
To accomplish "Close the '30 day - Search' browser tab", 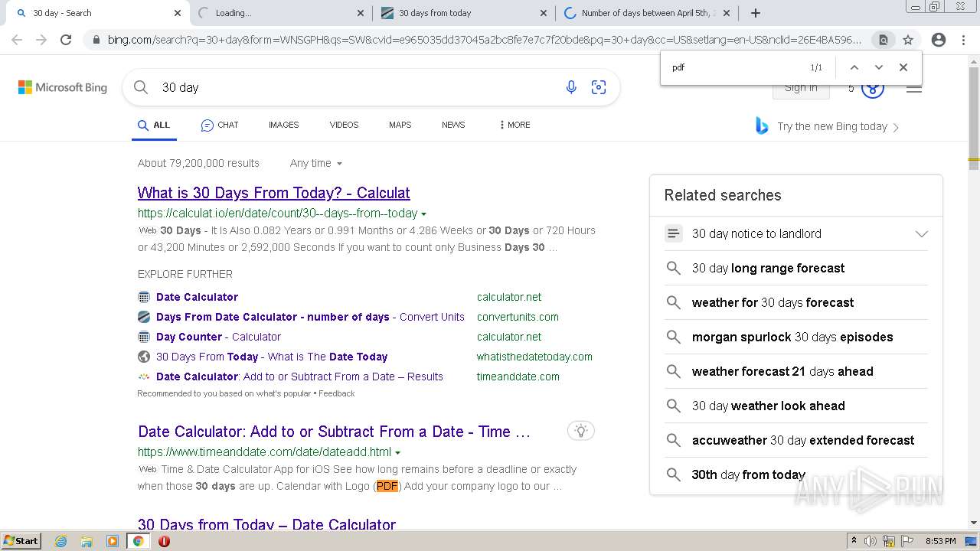I will (x=178, y=13).
